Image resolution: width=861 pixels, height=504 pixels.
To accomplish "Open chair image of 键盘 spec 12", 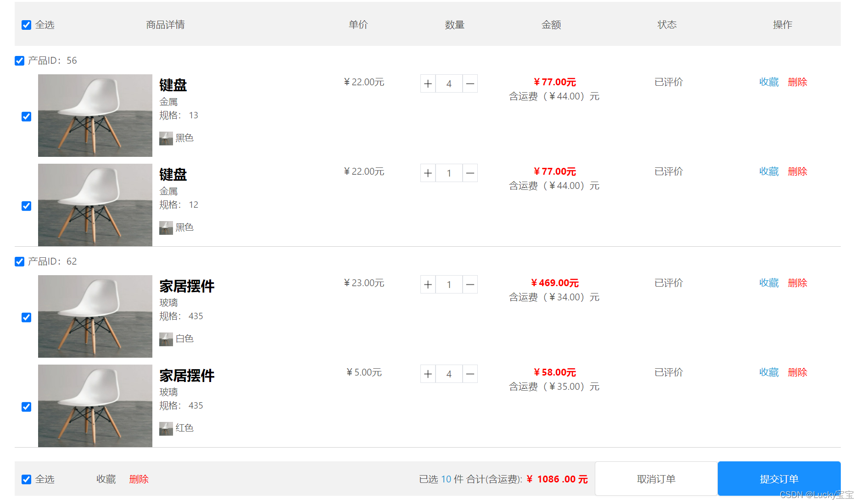I will (95, 205).
